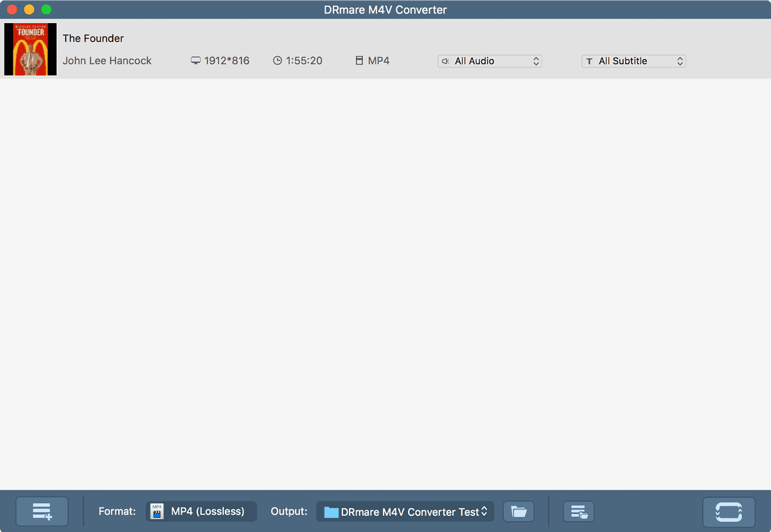
Task: Expand the All Audio dropdown arrows
Action: 536,62
